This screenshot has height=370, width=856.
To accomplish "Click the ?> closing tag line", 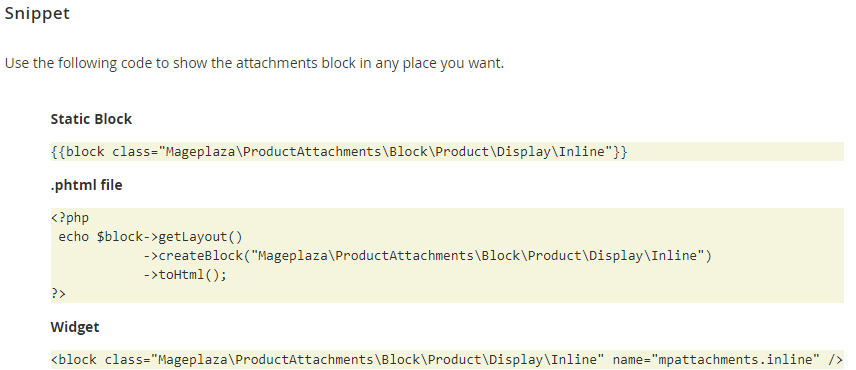I will pos(58,294).
